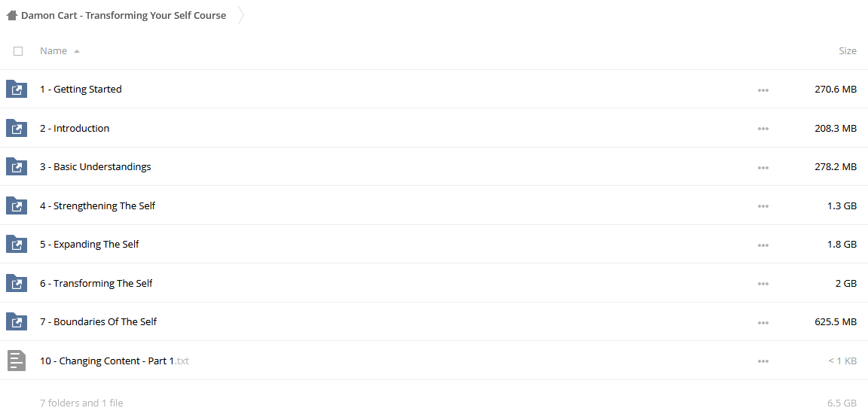The height and width of the screenshot is (420, 868).
Task: Toggle the Name sort arrow direction
Action: coord(77,51)
